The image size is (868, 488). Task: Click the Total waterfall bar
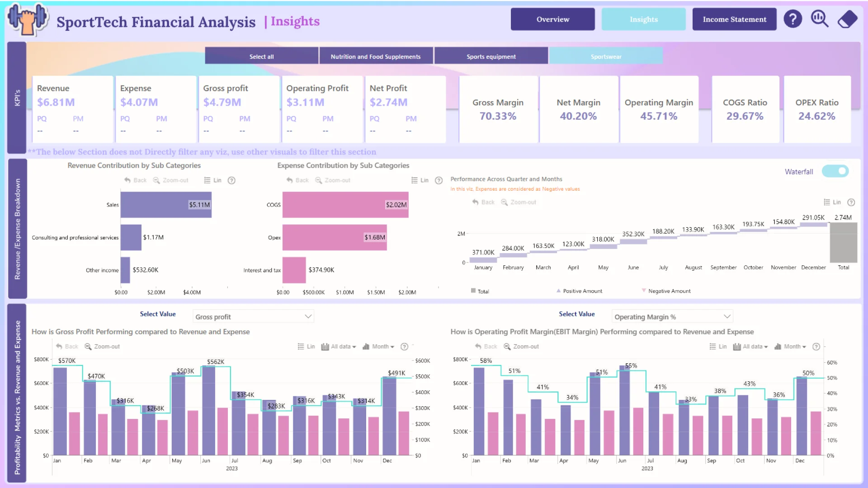(x=844, y=242)
